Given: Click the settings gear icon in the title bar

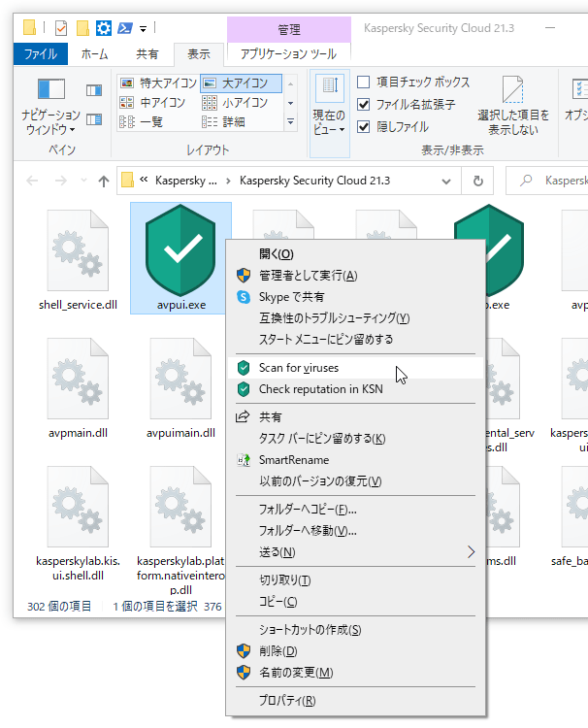Looking at the screenshot, I should [x=104, y=28].
